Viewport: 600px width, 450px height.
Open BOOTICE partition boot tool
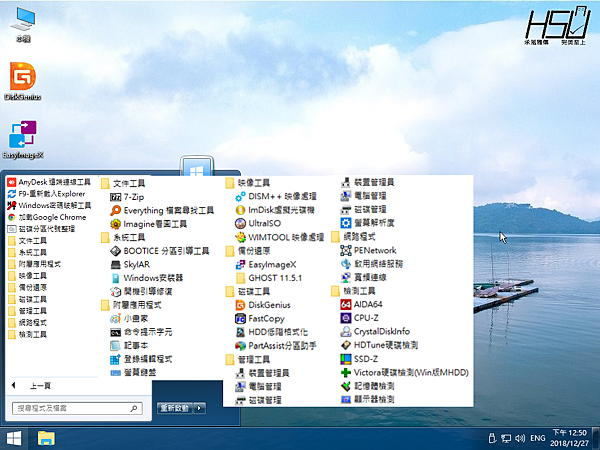[x=160, y=251]
